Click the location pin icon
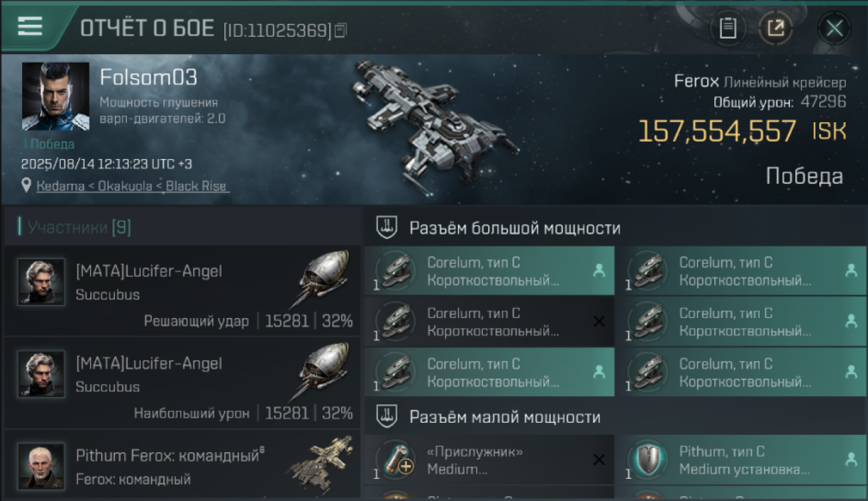The width and height of the screenshot is (868, 501). coord(27,186)
